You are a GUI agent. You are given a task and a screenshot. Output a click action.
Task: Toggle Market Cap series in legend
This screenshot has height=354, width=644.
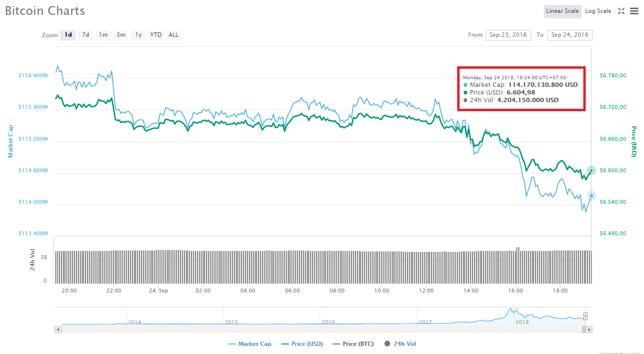coord(250,344)
